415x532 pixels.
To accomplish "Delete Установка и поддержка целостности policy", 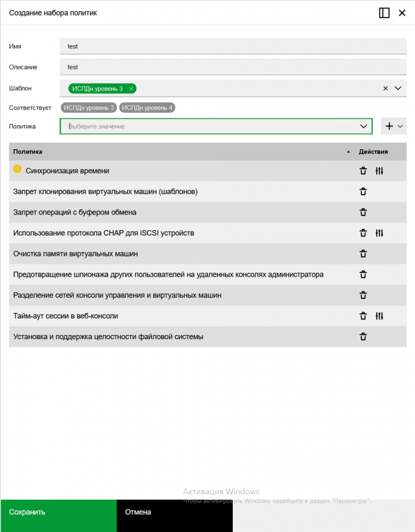I will 363,337.
